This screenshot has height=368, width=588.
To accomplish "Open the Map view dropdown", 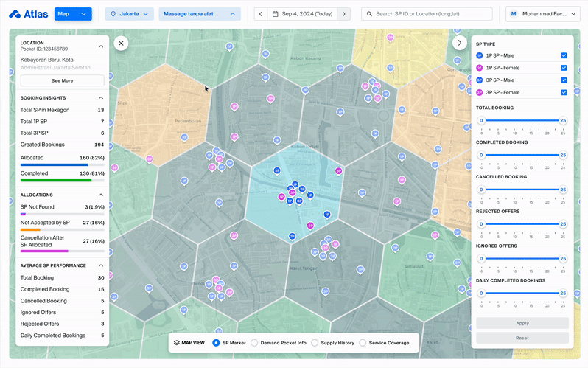I will (x=73, y=14).
